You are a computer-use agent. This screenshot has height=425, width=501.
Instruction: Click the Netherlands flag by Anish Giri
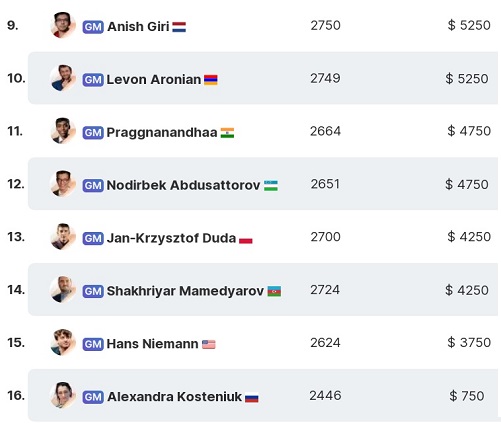coord(179,27)
